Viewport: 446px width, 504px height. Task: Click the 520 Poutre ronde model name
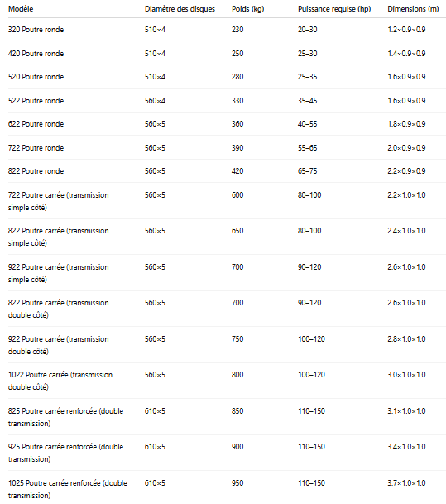[36, 77]
